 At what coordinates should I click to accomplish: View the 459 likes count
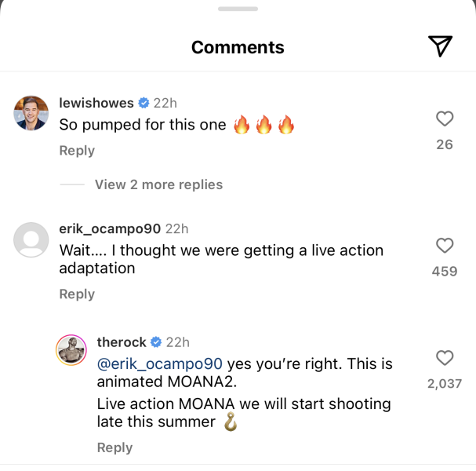point(445,272)
